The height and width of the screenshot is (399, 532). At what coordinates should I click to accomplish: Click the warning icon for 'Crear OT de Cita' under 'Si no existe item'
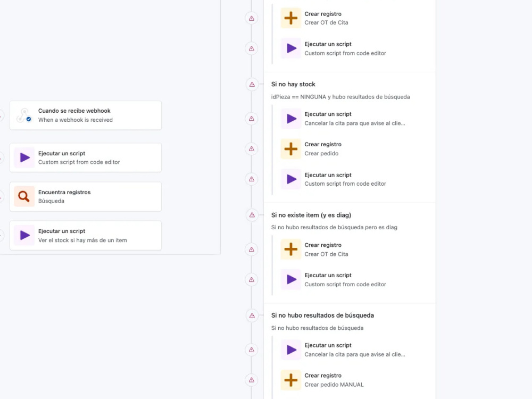point(252,250)
